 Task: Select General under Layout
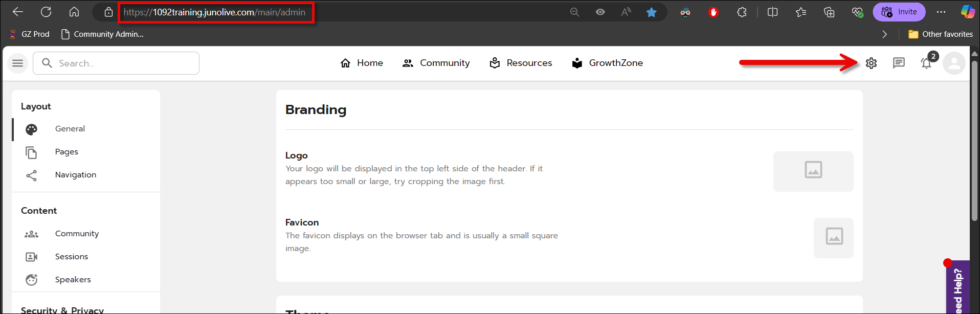pyautogui.click(x=86, y=129)
